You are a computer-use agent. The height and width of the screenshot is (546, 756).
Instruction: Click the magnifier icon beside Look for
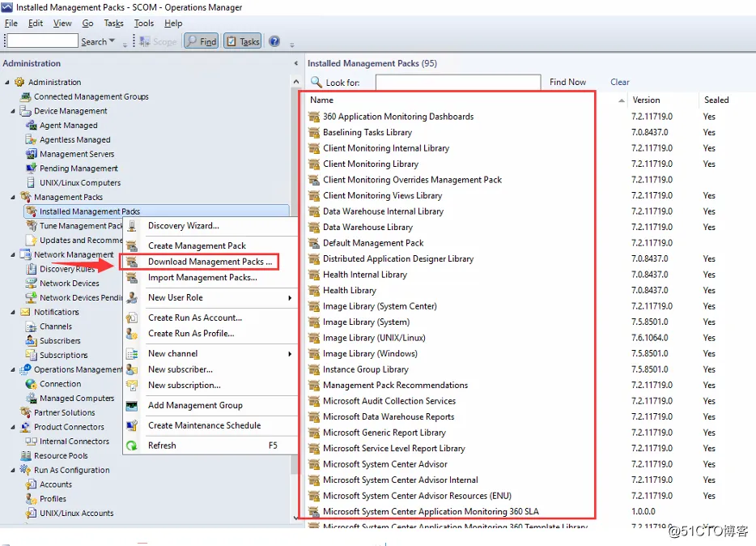pyautogui.click(x=316, y=82)
